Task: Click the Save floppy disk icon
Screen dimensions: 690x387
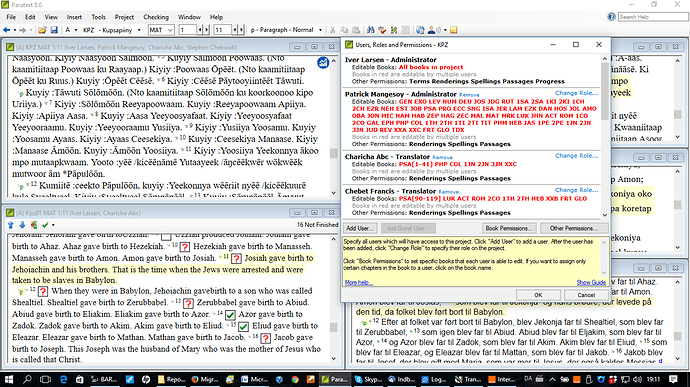Action: (x=54, y=30)
